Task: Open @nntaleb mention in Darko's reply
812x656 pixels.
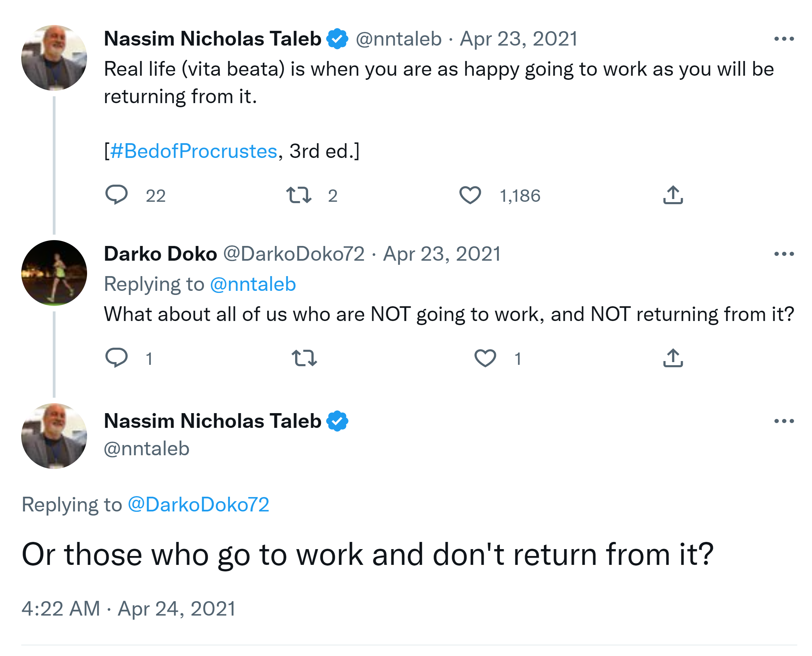Action: tap(253, 284)
